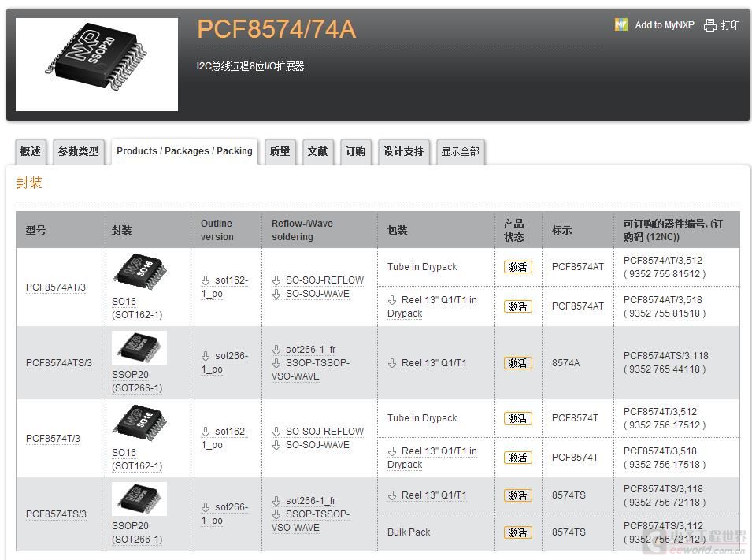Image resolution: width=752 pixels, height=560 pixels.
Task: Click 激活 status badge for PCF8574AT/3,512
Action: 518,267
